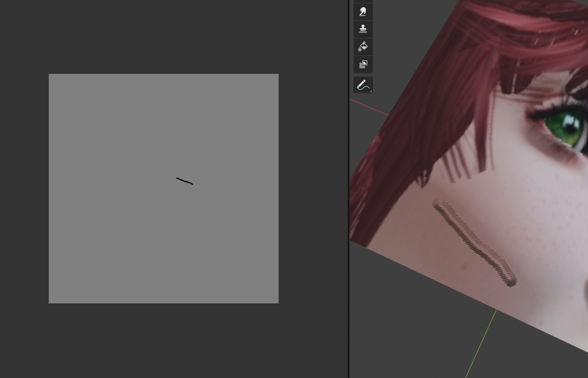Click the gray texture image in the image editor
The image size is (588, 378).
coord(163,188)
